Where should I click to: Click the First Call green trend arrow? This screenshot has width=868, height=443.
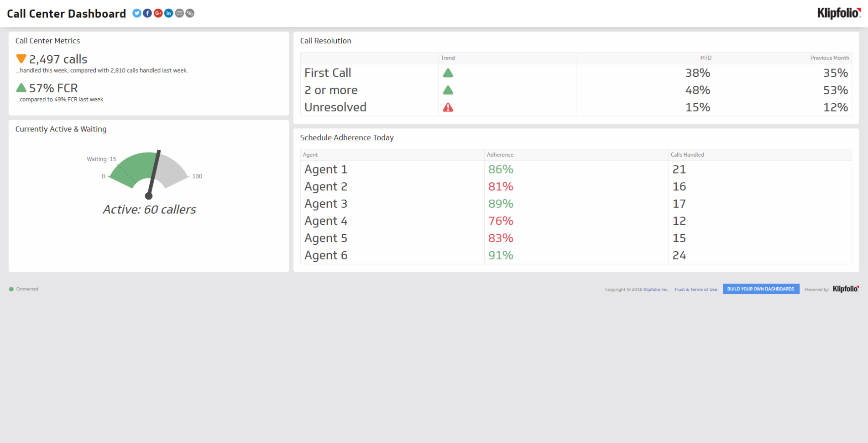pyautogui.click(x=448, y=73)
